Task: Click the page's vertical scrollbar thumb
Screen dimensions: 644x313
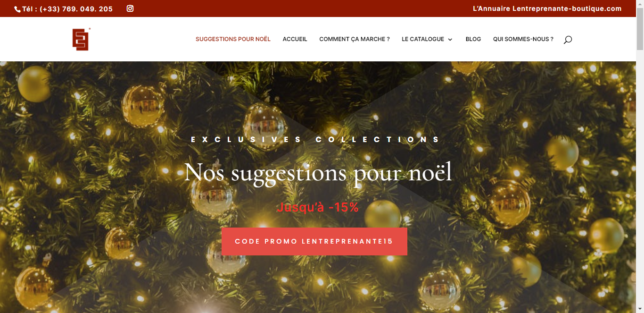Action: click(x=640, y=28)
